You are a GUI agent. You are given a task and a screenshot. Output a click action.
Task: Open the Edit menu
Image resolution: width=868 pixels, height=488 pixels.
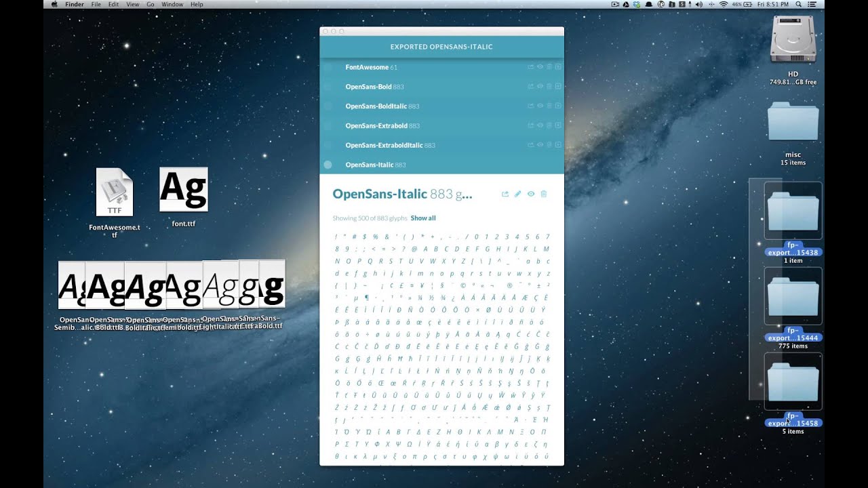pyautogui.click(x=113, y=4)
